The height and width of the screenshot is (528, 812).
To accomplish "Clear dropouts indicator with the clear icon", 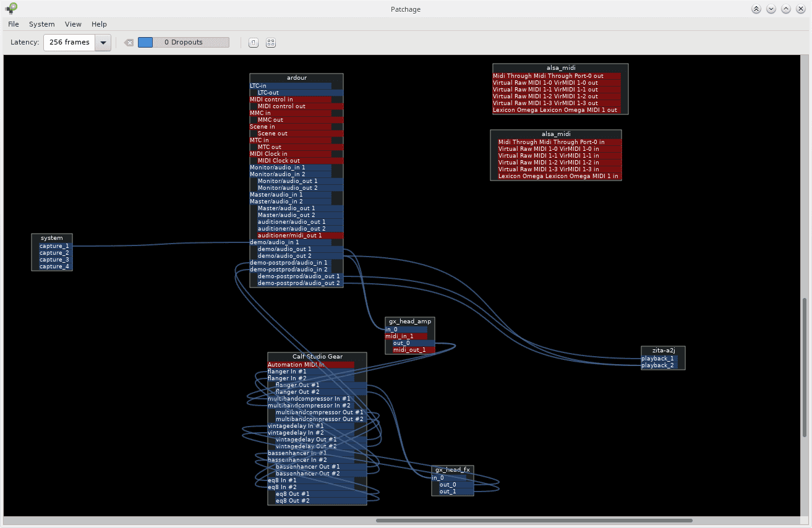I will pyautogui.click(x=129, y=43).
